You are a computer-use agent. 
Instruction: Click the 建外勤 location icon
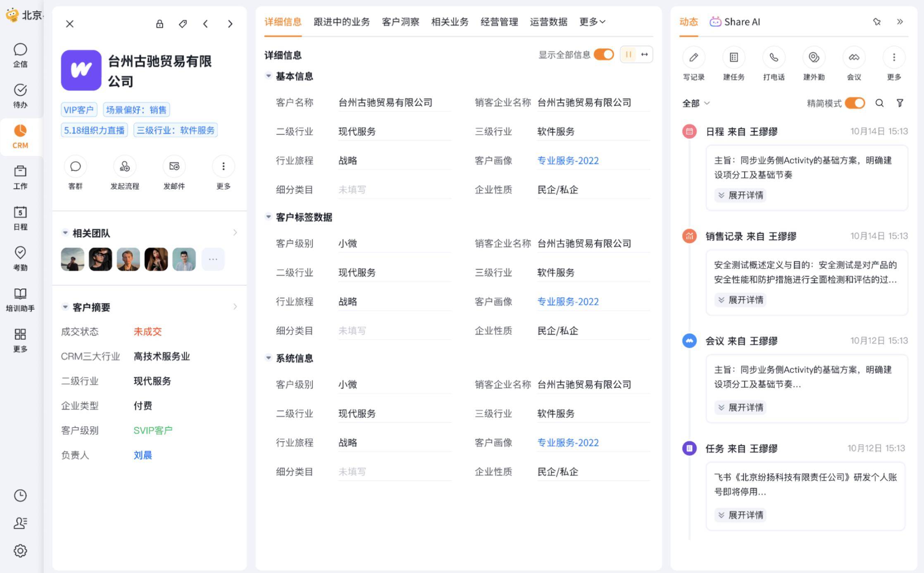pyautogui.click(x=814, y=57)
